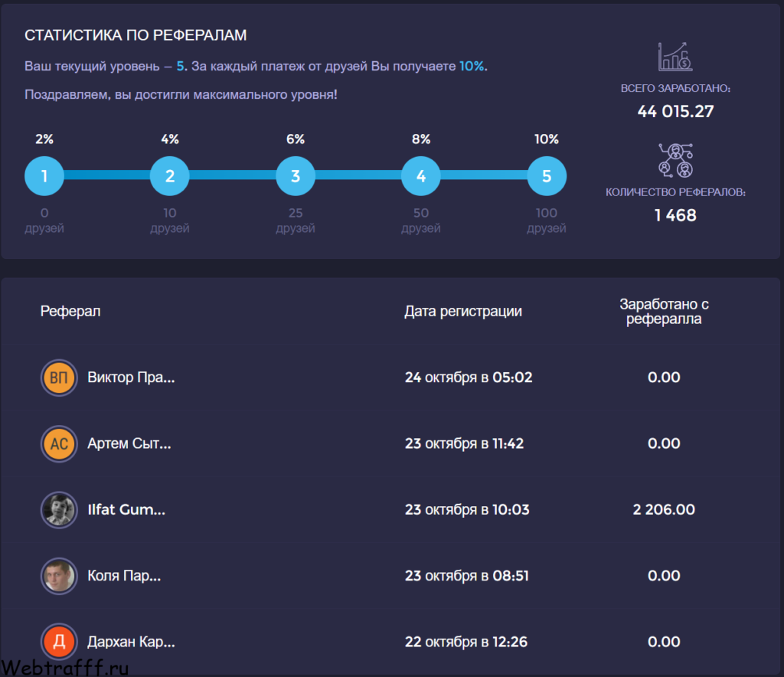Select level 1 circle on progress bar
The height and width of the screenshot is (677, 784).
tap(44, 176)
